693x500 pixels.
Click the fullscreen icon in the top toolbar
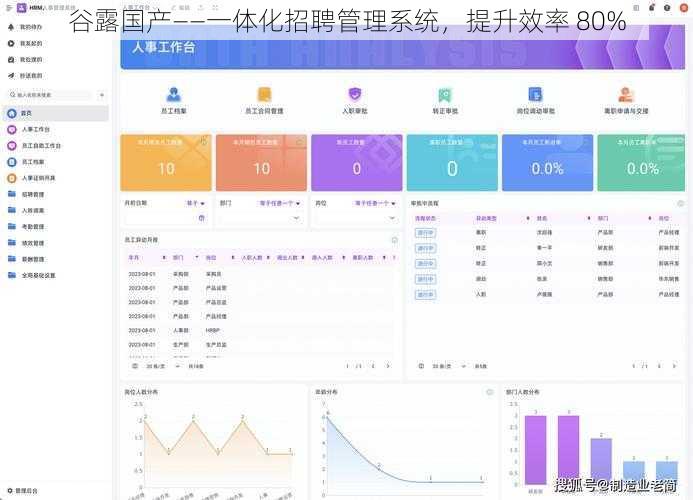tap(215, 8)
